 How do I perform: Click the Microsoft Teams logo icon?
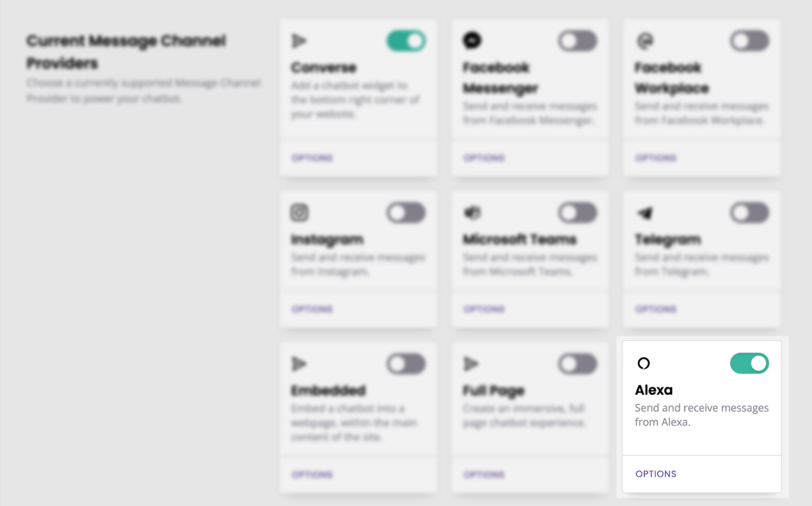pyautogui.click(x=472, y=213)
